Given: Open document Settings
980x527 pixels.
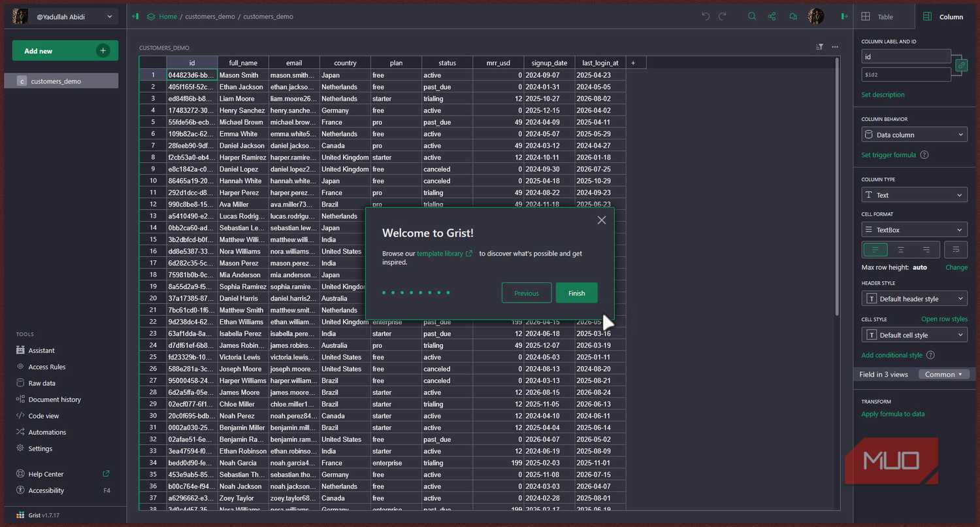Looking at the screenshot, I should (41, 449).
